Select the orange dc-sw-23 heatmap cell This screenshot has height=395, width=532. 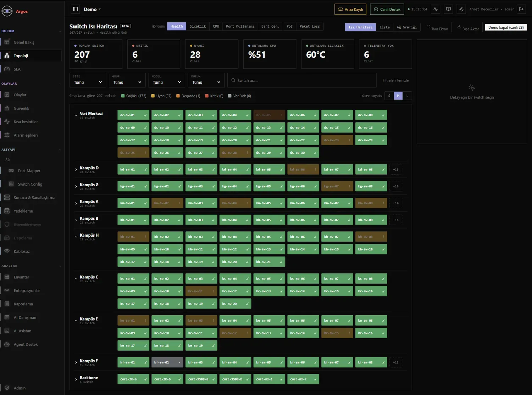pyautogui.click(x=337, y=140)
